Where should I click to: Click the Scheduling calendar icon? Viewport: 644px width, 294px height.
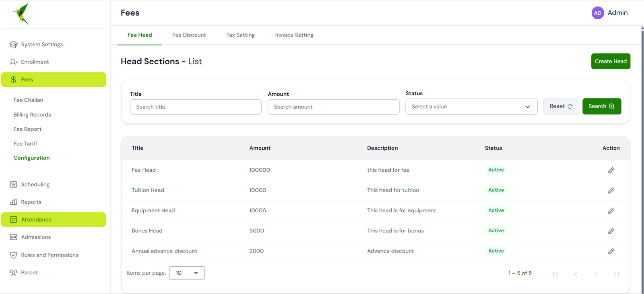click(14, 184)
